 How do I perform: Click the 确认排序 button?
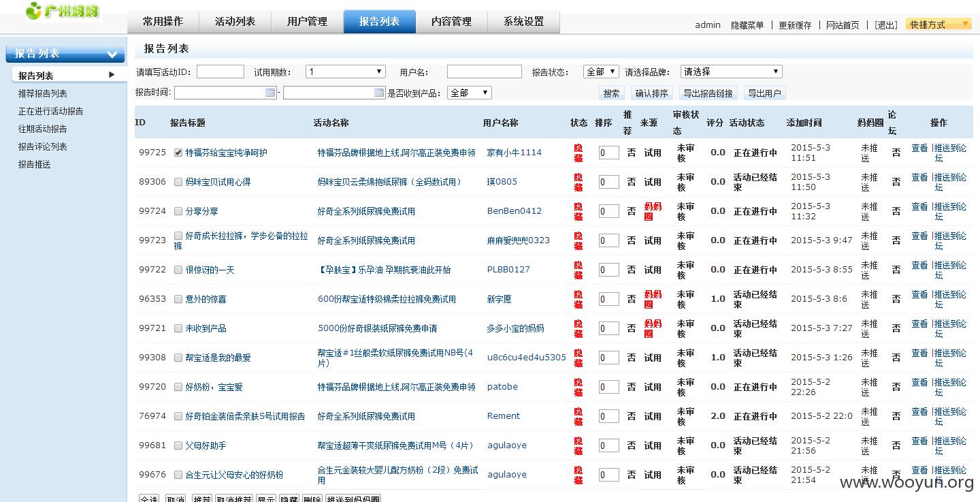(x=652, y=93)
